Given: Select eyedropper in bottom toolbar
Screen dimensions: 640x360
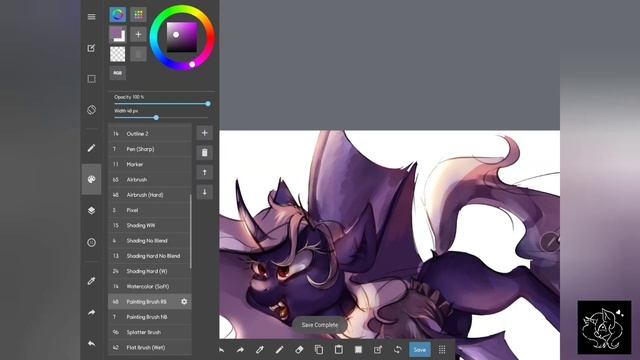Looking at the screenshot, I should click(x=260, y=350).
